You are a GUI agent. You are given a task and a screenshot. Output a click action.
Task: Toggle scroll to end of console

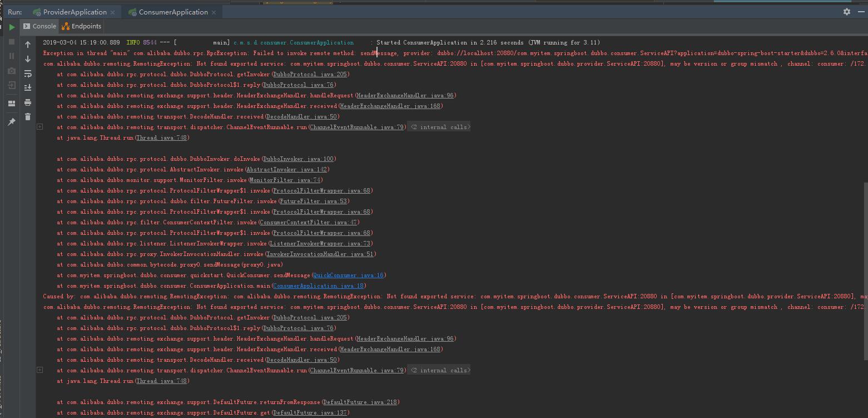tap(28, 88)
